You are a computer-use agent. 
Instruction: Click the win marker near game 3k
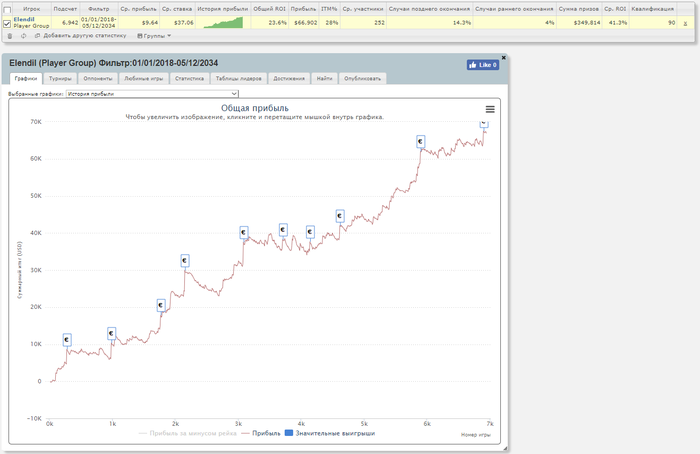pyautogui.click(x=243, y=232)
